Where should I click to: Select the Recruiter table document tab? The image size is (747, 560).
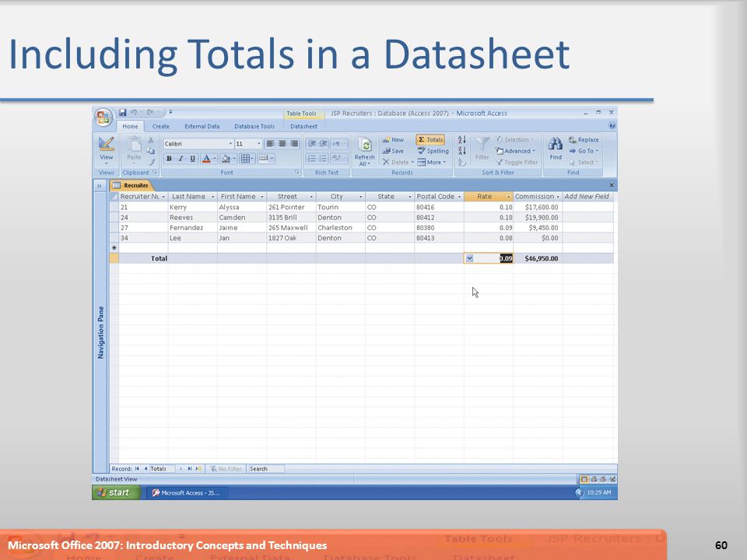131,185
